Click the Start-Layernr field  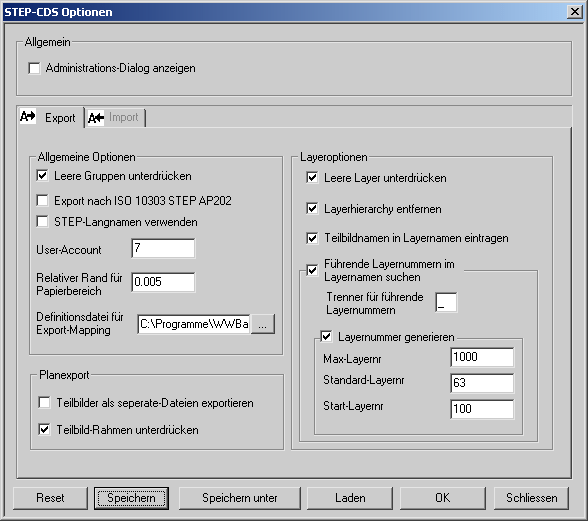(482, 409)
